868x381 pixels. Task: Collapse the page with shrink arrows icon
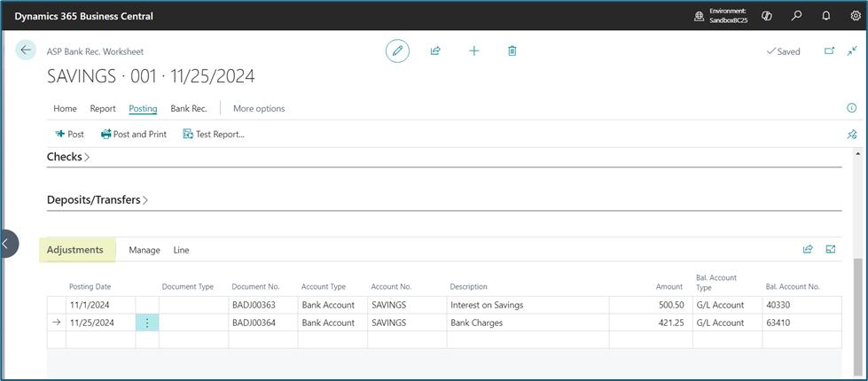click(x=852, y=51)
